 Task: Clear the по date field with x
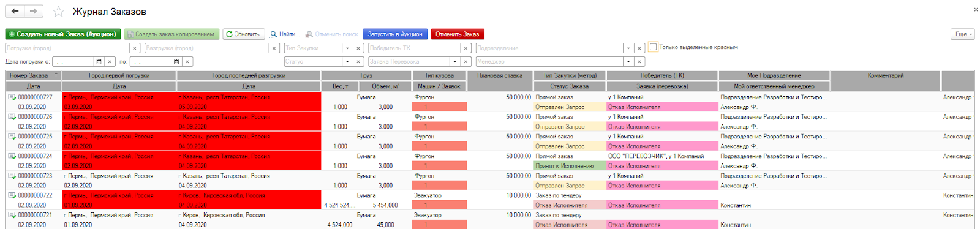coord(187,62)
